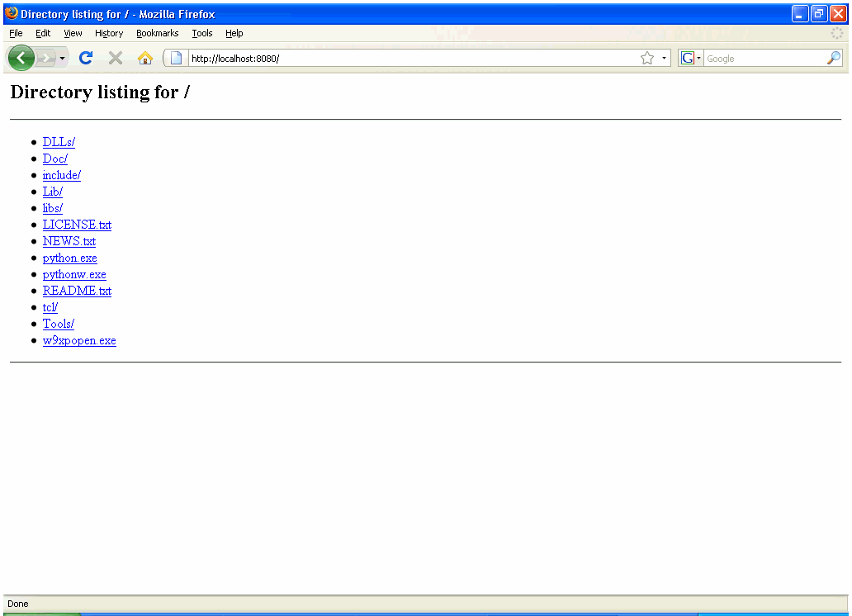Click the Firefox logo in the title bar
Viewport: 852px width, 616px height.
tap(10, 13)
